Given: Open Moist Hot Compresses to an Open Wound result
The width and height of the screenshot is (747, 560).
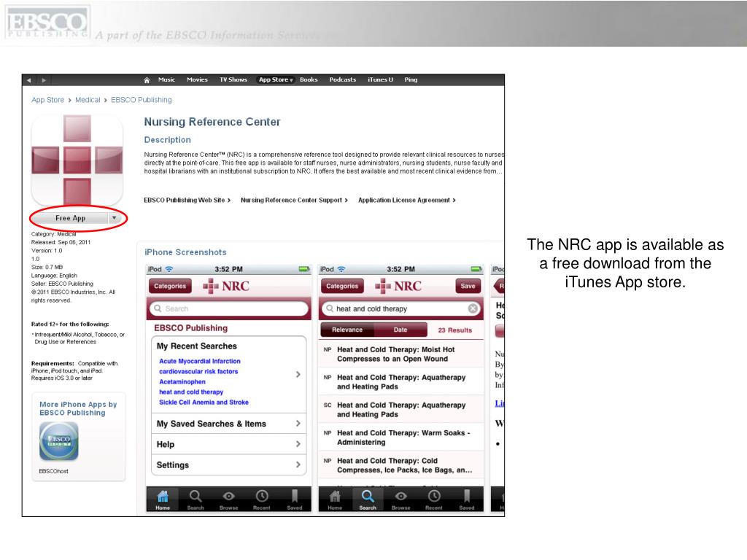Looking at the screenshot, I should pyautogui.click(x=400, y=354).
